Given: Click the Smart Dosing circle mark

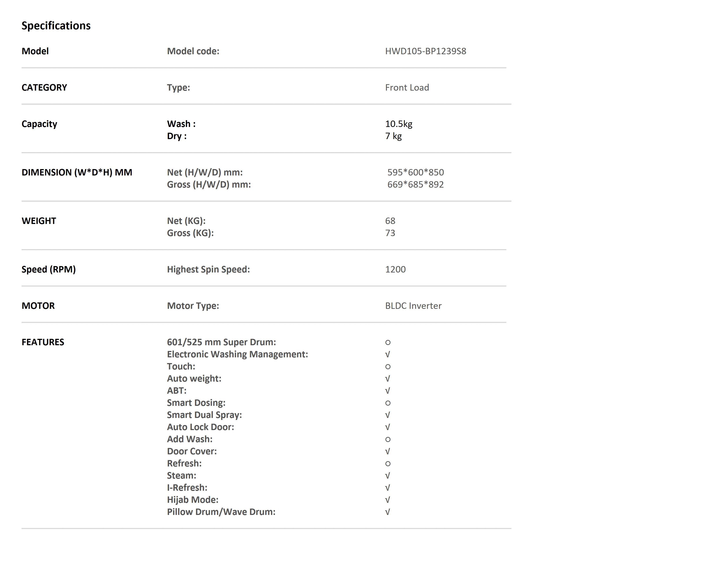Looking at the screenshot, I should (x=388, y=403).
